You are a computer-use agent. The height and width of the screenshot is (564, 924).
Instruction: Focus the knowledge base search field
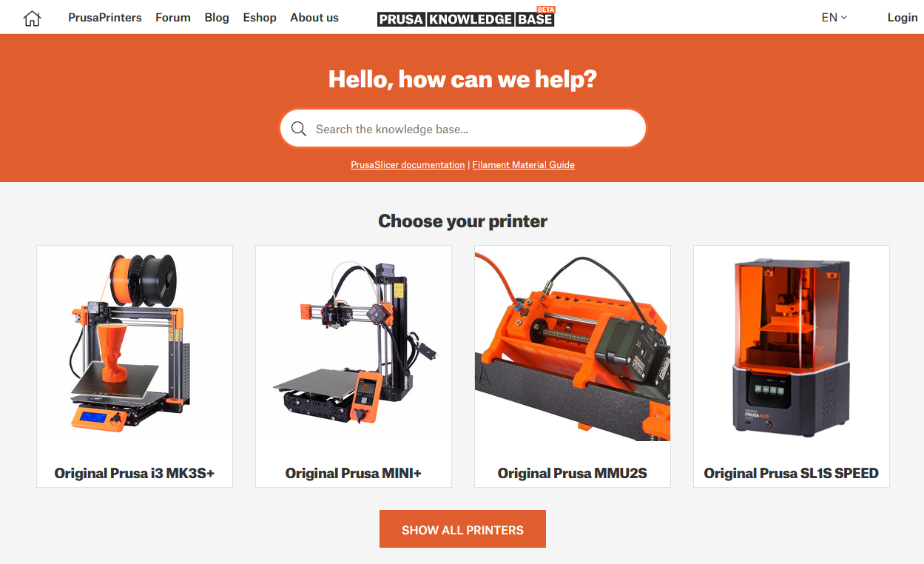click(x=463, y=129)
